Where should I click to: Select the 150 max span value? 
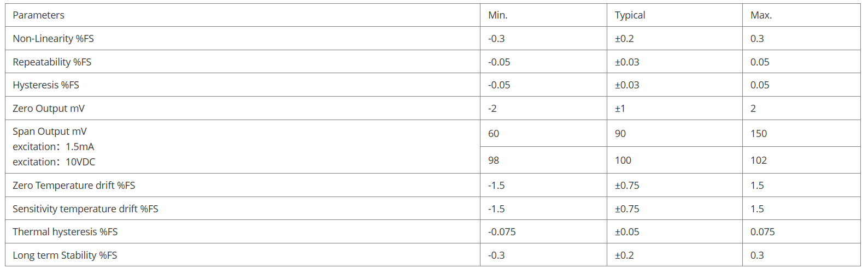click(759, 134)
